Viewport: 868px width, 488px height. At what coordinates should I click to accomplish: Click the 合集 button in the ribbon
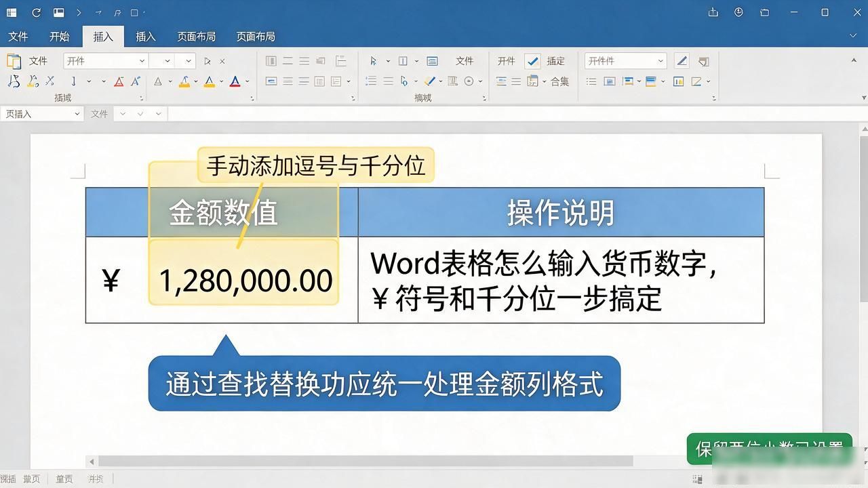coord(559,81)
